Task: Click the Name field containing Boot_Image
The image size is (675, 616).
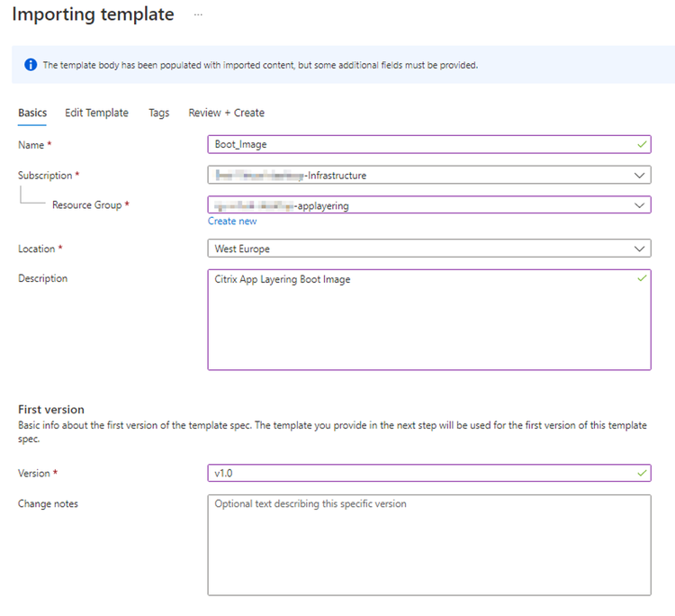Action: tap(429, 144)
